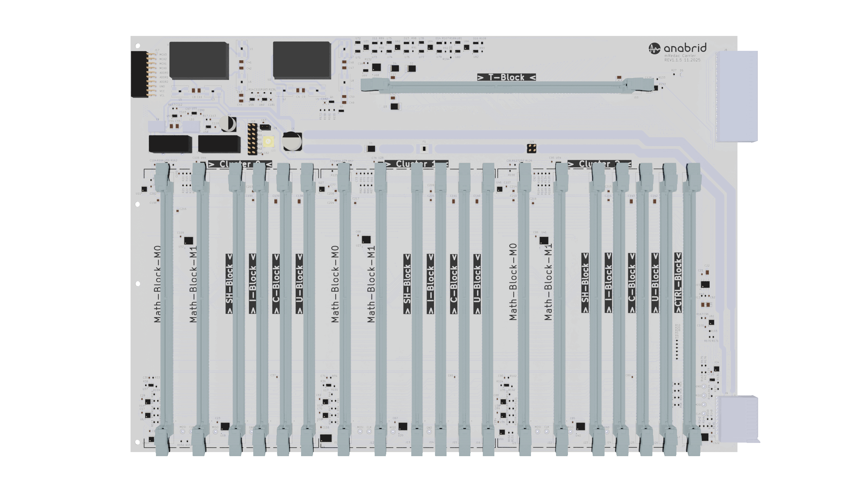Click the "MCX3" pin label
This screenshot has width=868, height=488.
pyautogui.click(x=163, y=55)
